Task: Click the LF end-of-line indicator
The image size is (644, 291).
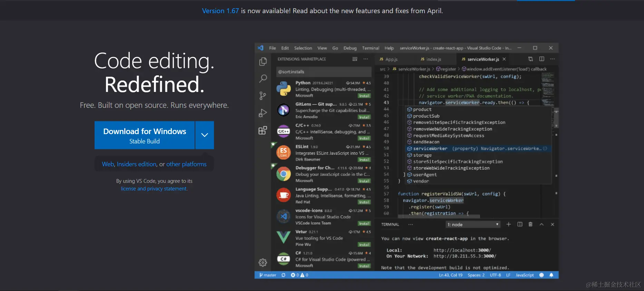Action: [508, 275]
